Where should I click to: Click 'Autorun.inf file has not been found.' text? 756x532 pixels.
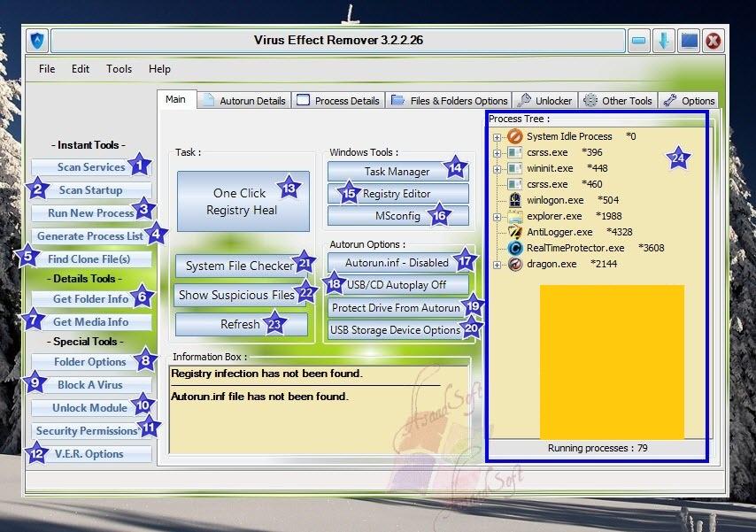point(259,397)
